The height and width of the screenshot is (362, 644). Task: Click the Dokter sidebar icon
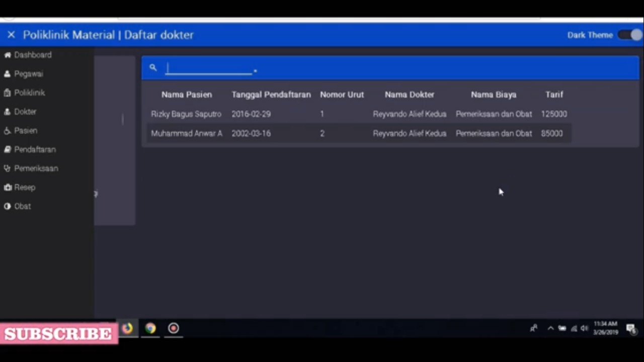(x=8, y=112)
